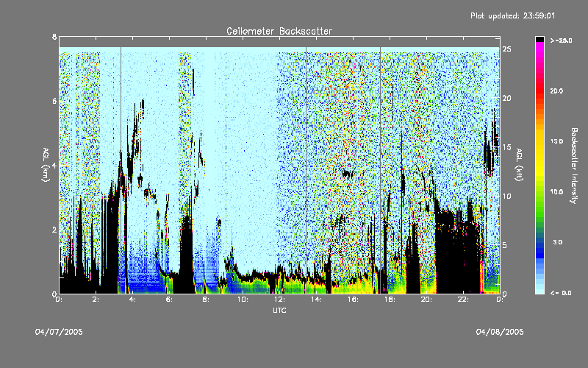
Task: Click the 10.0 colorbar tick label
Action: pyautogui.click(x=556, y=192)
